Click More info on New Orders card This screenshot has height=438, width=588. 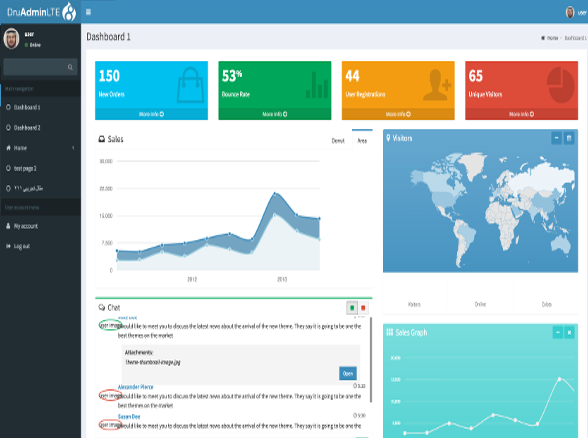coord(151,114)
